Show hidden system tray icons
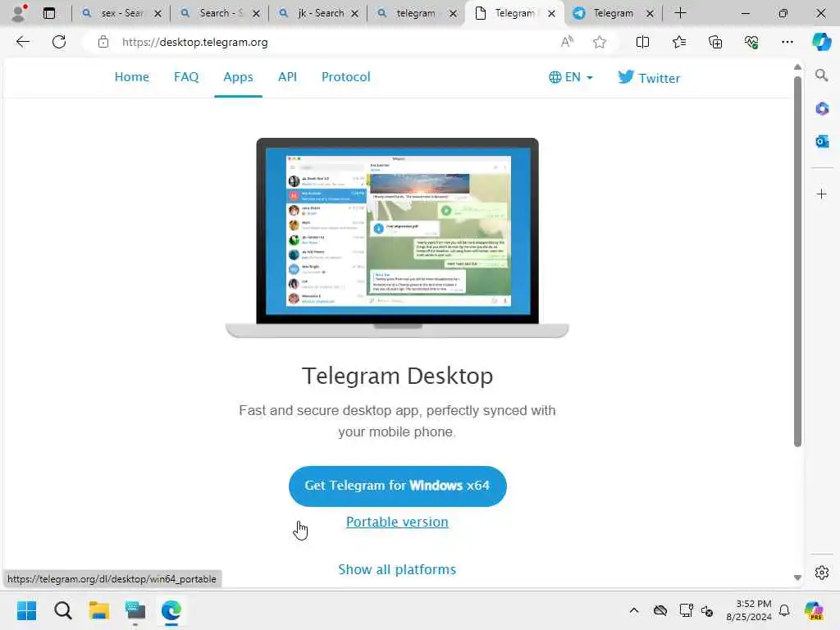This screenshot has width=840, height=630. pos(634,610)
